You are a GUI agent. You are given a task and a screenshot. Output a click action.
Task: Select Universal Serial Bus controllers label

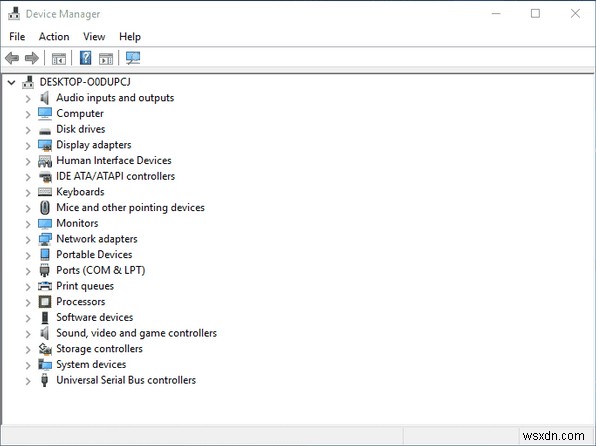126,380
